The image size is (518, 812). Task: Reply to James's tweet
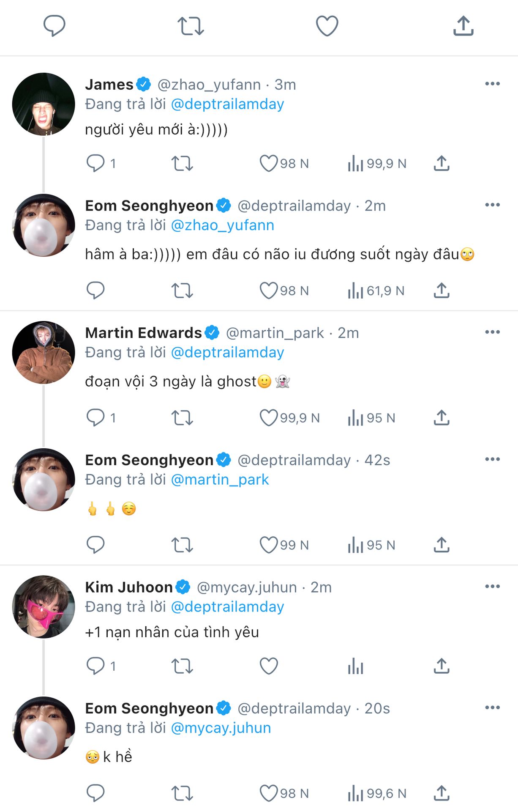pos(95,163)
